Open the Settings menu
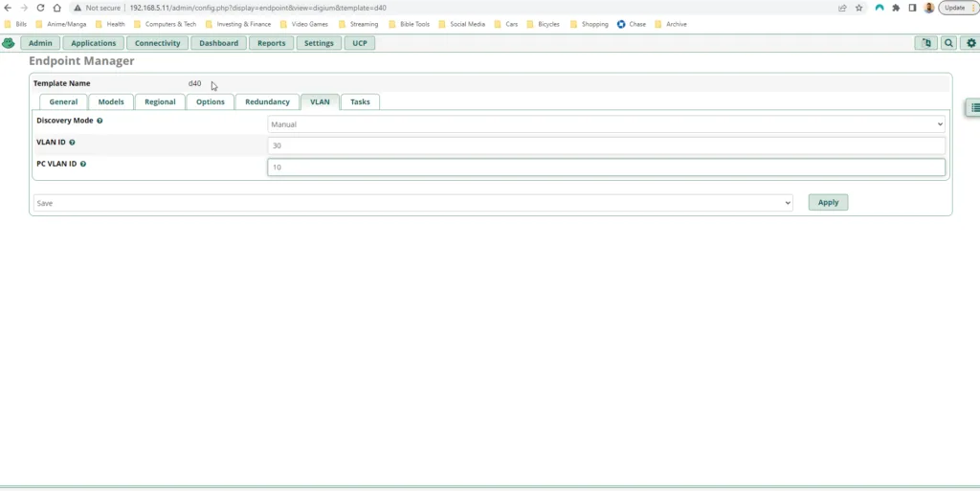 [319, 43]
